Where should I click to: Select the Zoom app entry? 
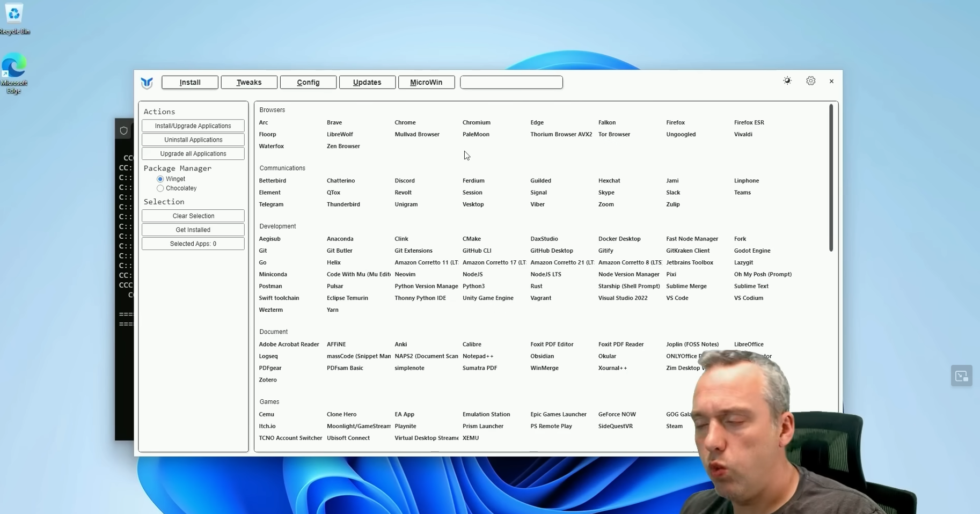(606, 204)
